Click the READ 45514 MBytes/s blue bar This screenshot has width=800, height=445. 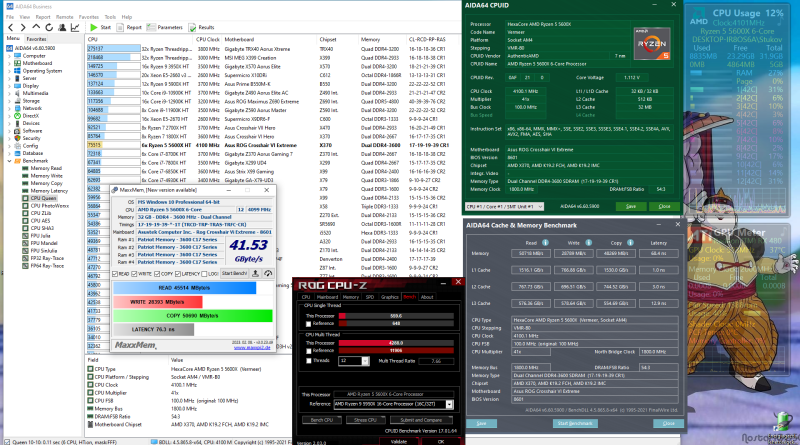coord(185,288)
